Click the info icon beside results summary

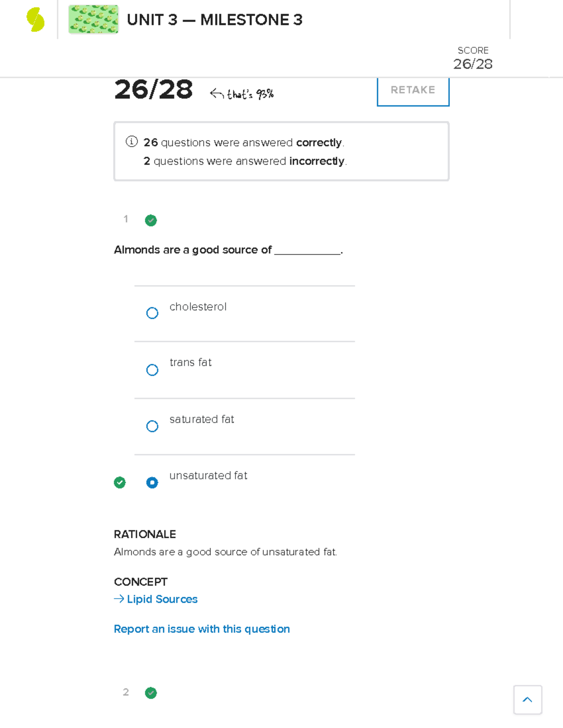click(x=131, y=142)
